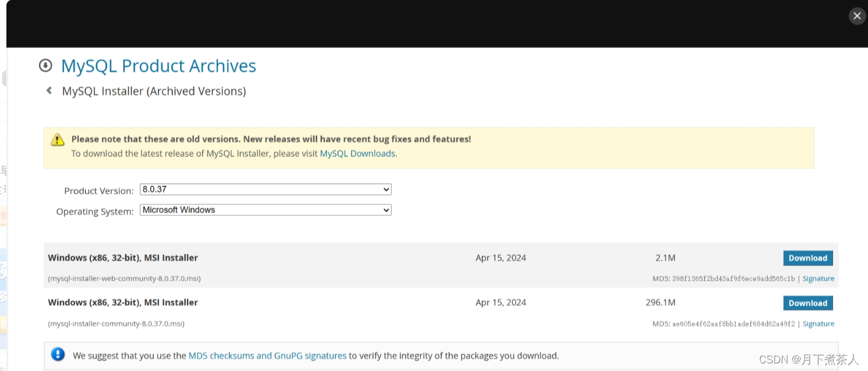Screen dimensions: 868x371
Task: Open the Operating System Microsoft Windows dropdown
Action: (266, 210)
